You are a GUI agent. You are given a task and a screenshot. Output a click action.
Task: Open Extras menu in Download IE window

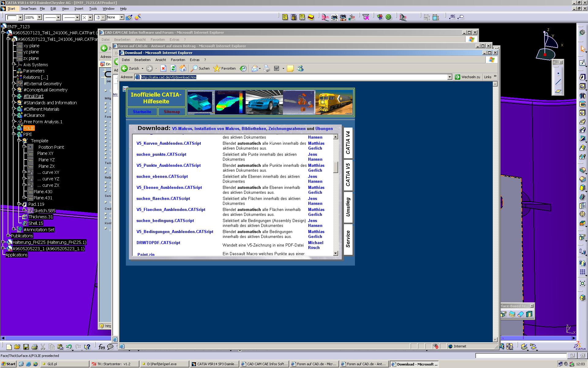pos(194,60)
